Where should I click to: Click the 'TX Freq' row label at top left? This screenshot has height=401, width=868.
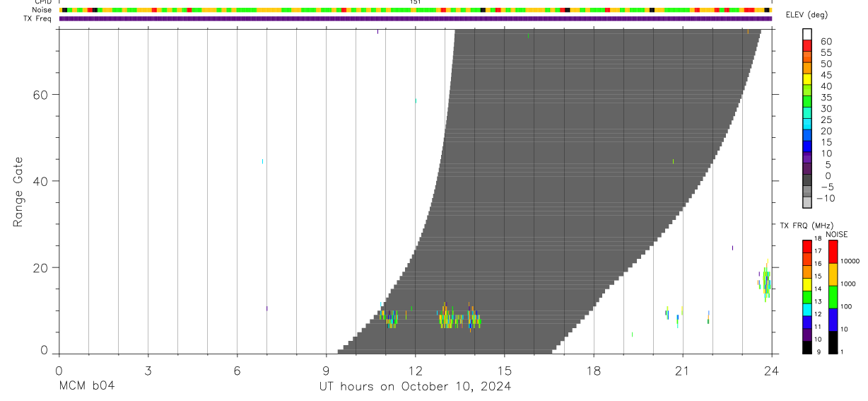38,18
